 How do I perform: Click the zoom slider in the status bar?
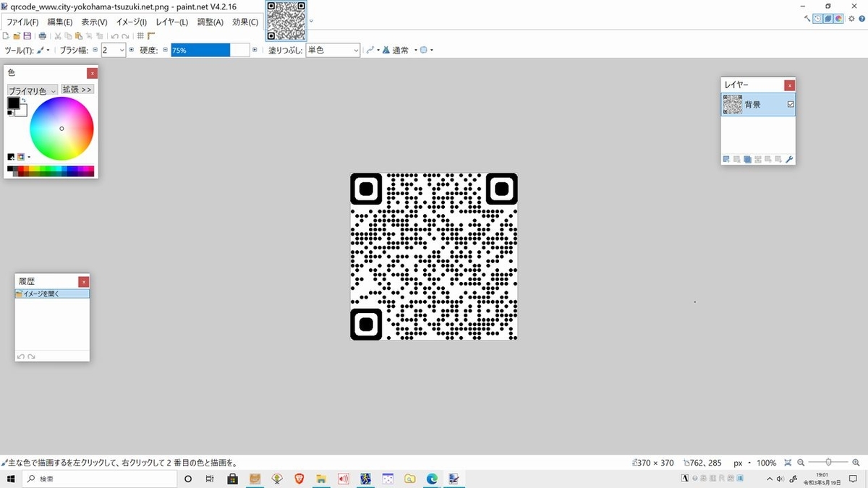(x=827, y=462)
